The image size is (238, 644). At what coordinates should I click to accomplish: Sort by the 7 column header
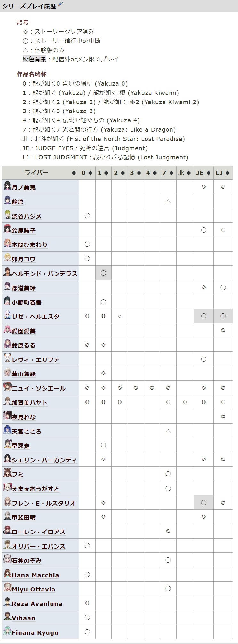click(168, 173)
